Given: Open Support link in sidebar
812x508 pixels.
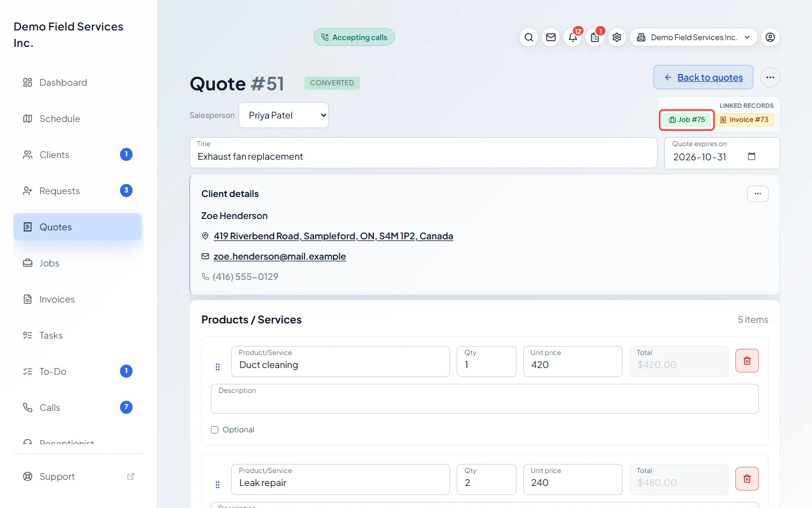Looking at the screenshot, I should click(x=78, y=476).
